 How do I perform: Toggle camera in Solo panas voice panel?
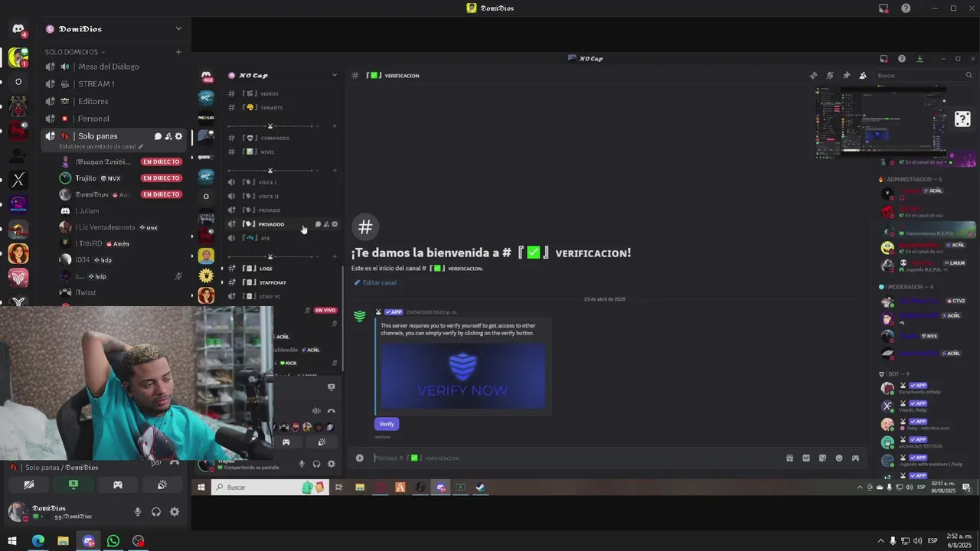point(29,484)
